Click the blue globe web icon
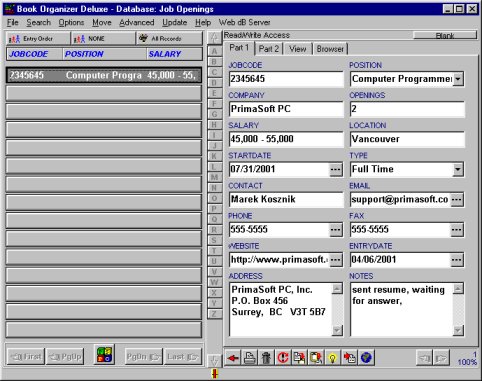 (366, 358)
